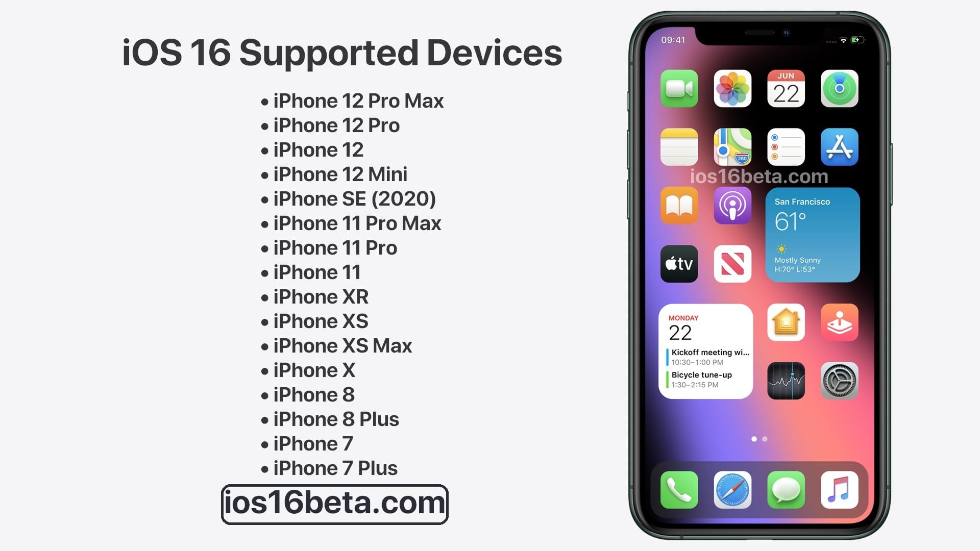980x551 pixels.
Task: Select the Phone app in dock
Action: click(677, 490)
